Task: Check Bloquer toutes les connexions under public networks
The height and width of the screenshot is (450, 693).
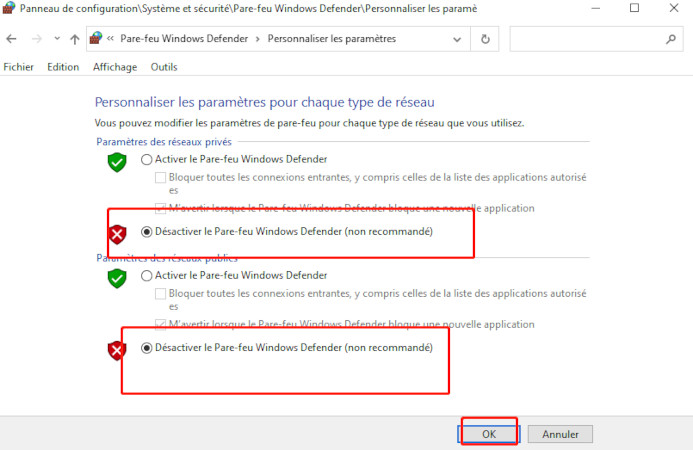Action: coord(160,294)
